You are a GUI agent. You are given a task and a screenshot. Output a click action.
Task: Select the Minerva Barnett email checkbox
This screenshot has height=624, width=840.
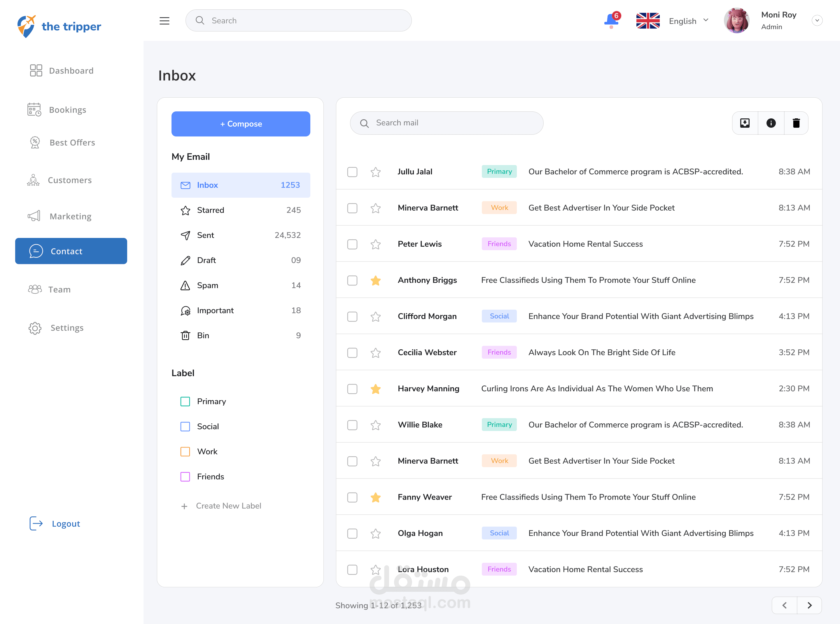[352, 208]
